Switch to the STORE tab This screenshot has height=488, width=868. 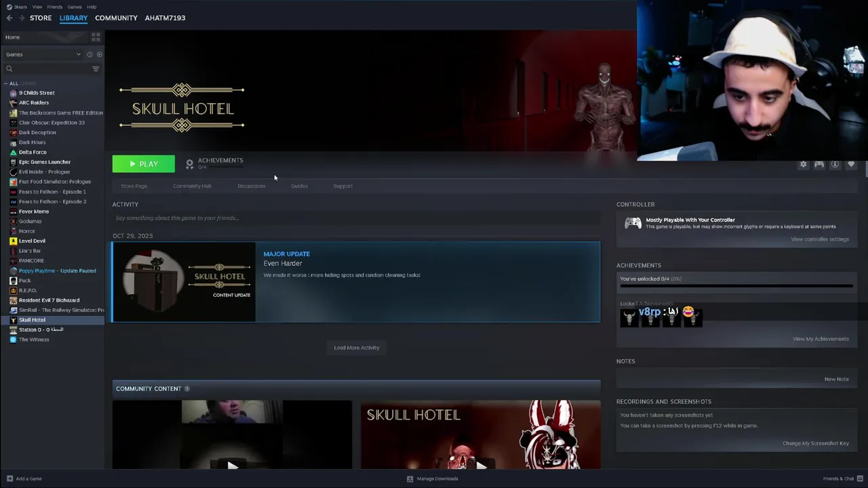(41, 18)
